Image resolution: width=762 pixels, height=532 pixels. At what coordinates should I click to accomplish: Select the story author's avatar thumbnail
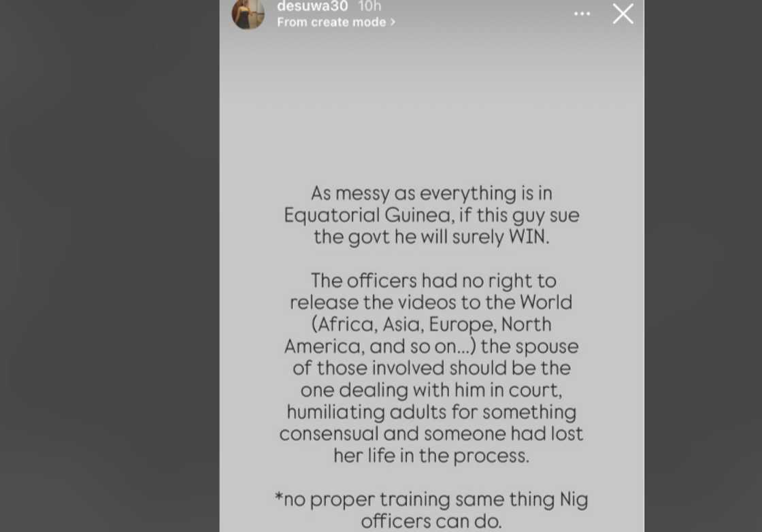click(x=248, y=14)
